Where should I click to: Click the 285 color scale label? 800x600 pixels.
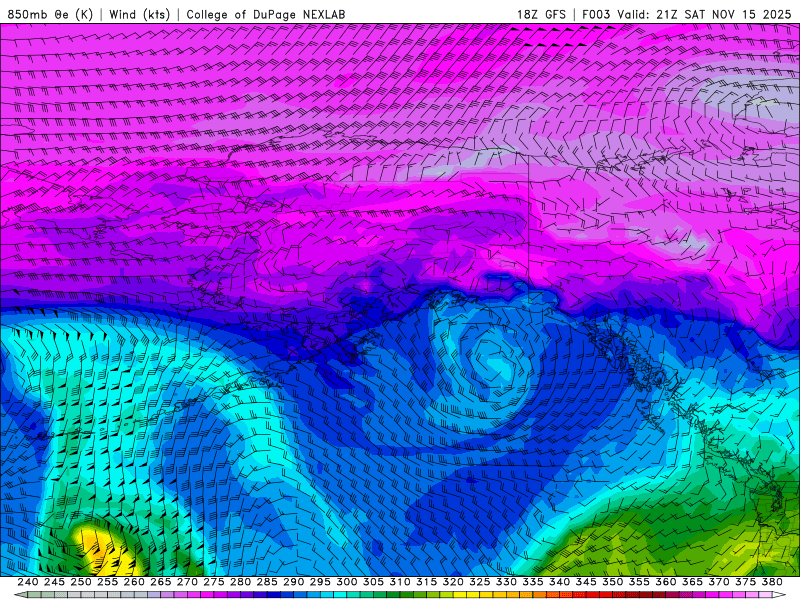267,582
